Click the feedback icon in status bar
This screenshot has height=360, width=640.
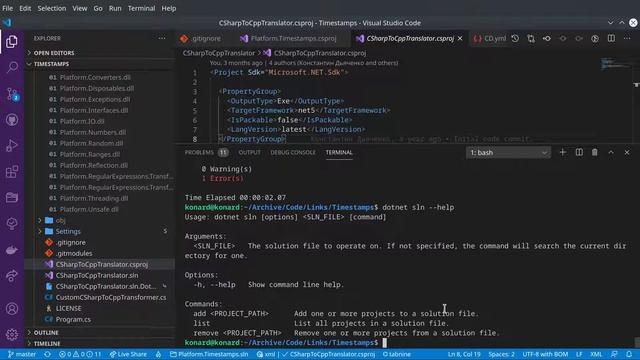click(614, 354)
